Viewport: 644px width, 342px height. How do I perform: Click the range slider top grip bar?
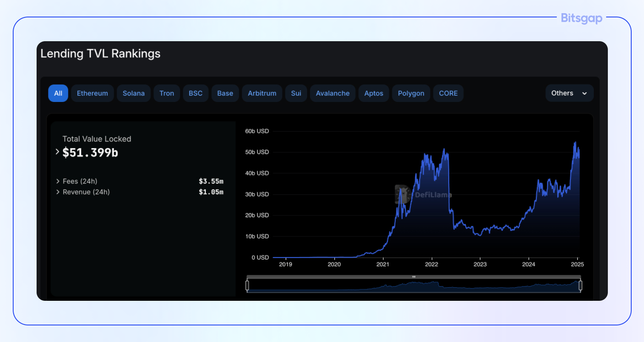[413, 277]
